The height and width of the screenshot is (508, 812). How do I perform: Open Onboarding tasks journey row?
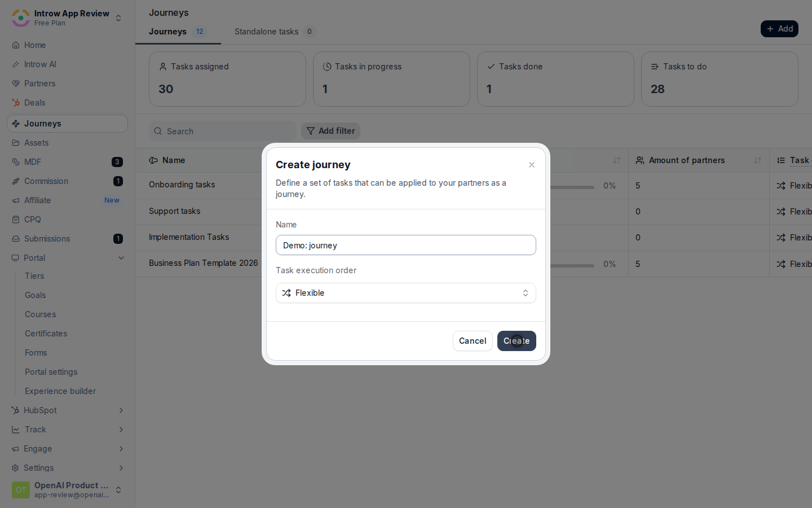(182, 185)
